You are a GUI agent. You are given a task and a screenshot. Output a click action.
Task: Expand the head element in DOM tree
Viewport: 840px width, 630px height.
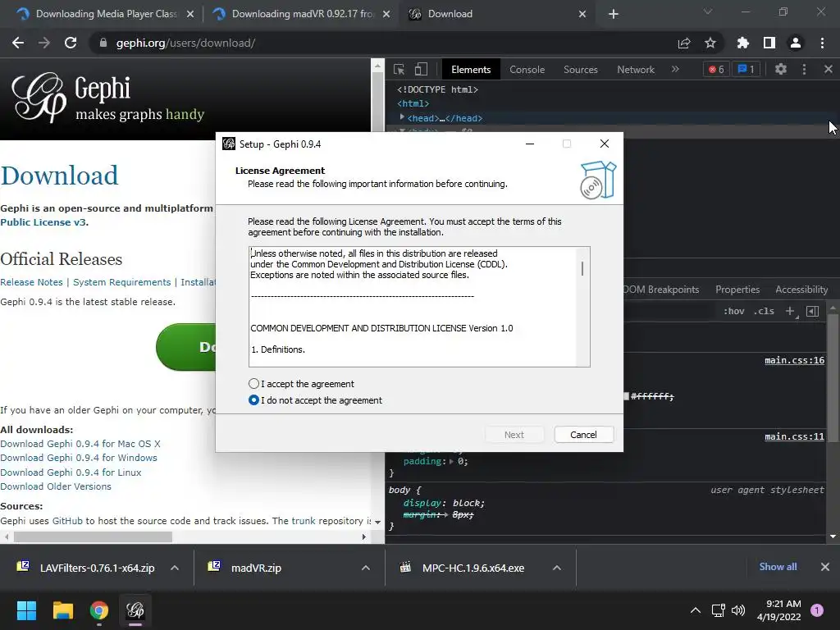coord(402,117)
